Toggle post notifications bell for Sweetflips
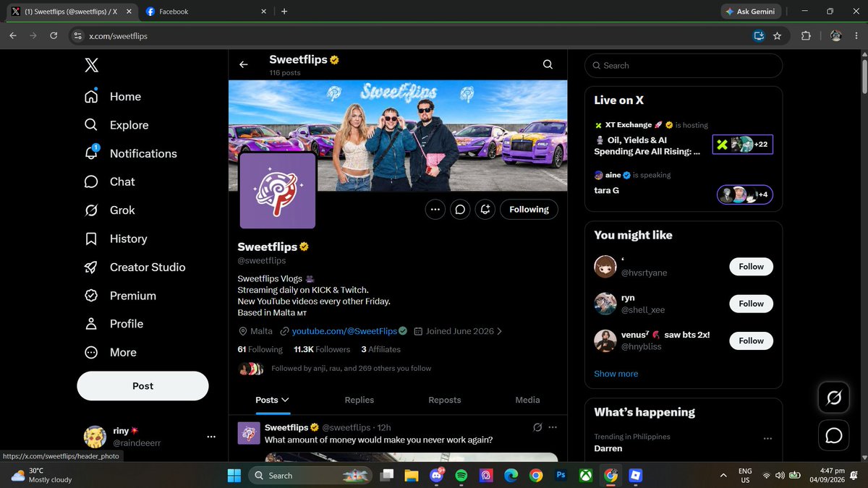Viewport: 868px width, 488px height. tap(485, 210)
